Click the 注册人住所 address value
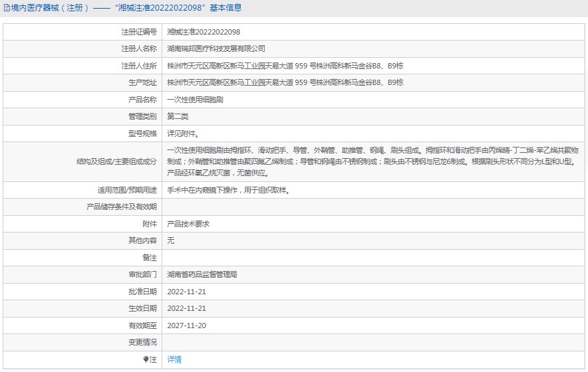Screen dimensions: 588x372 click(285, 66)
